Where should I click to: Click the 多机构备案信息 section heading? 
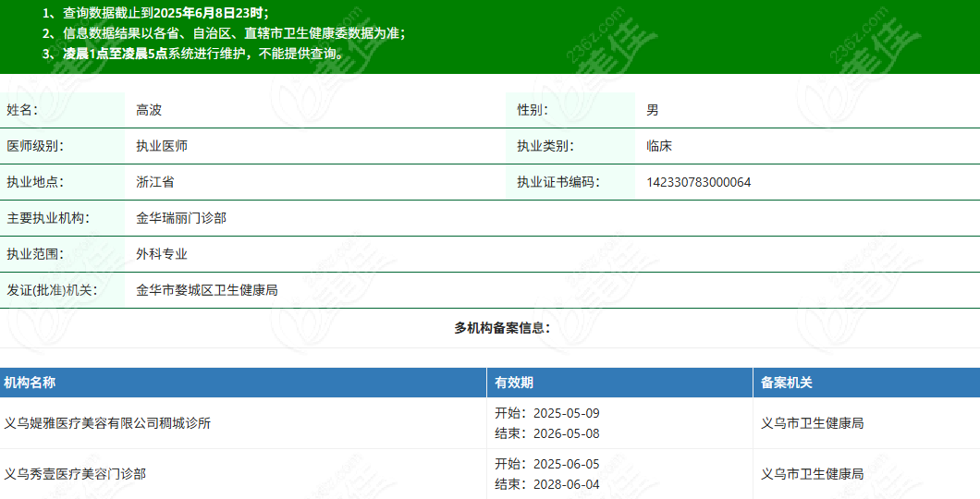(502, 328)
